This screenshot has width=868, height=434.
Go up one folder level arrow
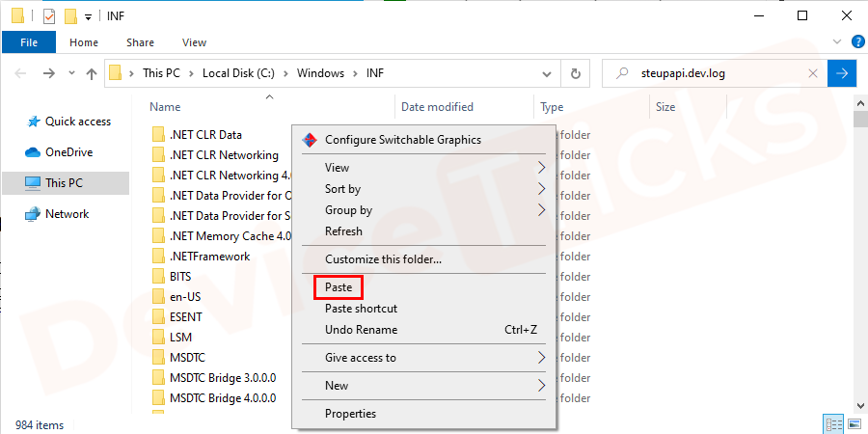tap(92, 73)
